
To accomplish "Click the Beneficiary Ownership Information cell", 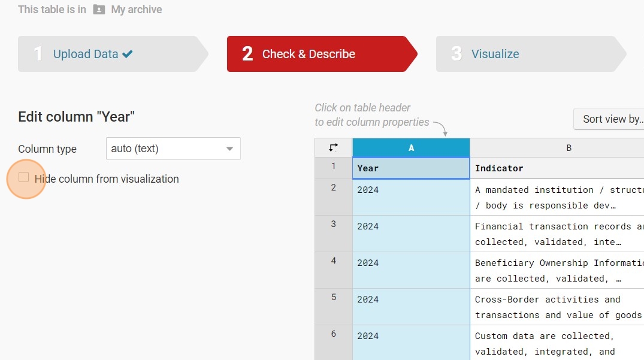I will [x=557, y=270].
